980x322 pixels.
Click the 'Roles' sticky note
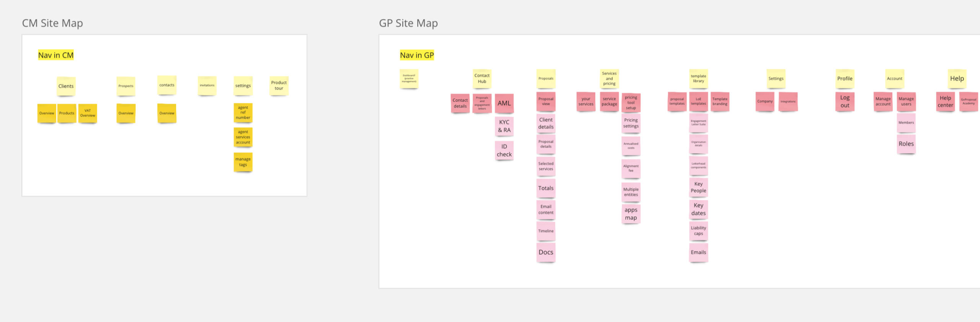[x=906, y=144]
